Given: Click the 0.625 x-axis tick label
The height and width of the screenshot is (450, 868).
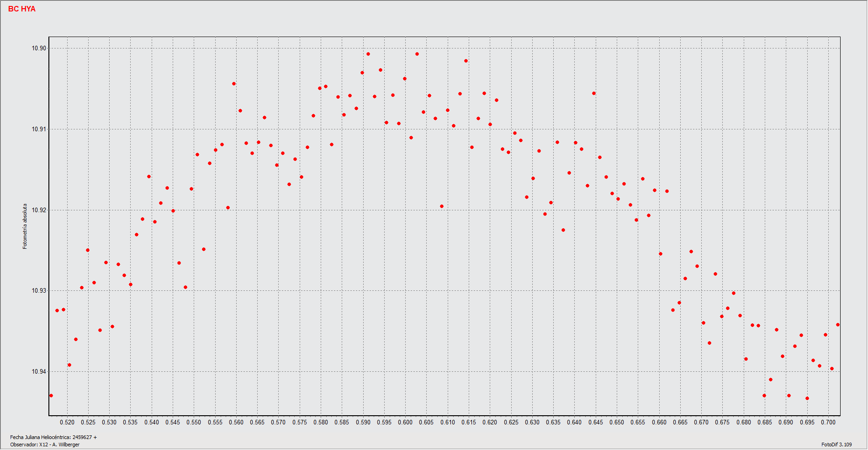Looking at the screenshot, I should pos(511,422).
